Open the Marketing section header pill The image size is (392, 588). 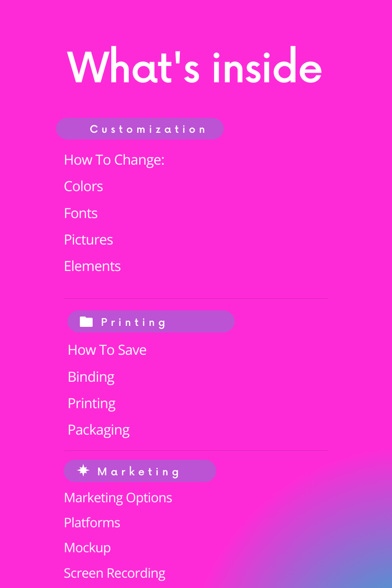140,471
